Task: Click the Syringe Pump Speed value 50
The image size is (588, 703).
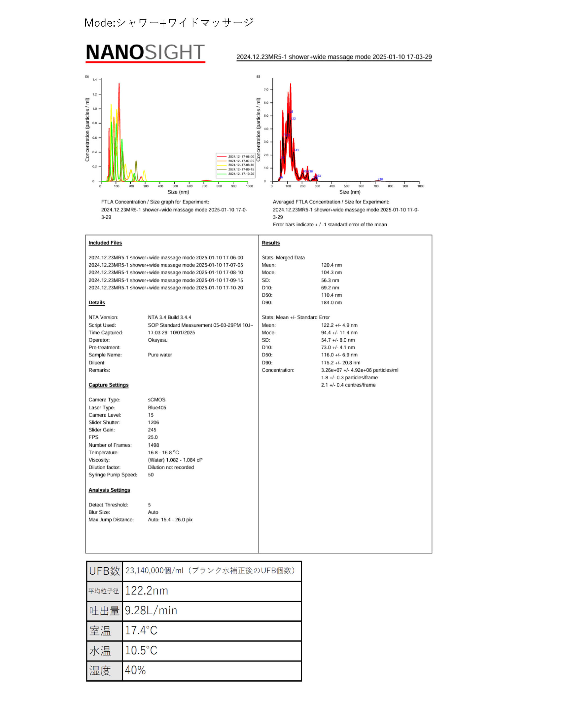Action: [151, 475]
